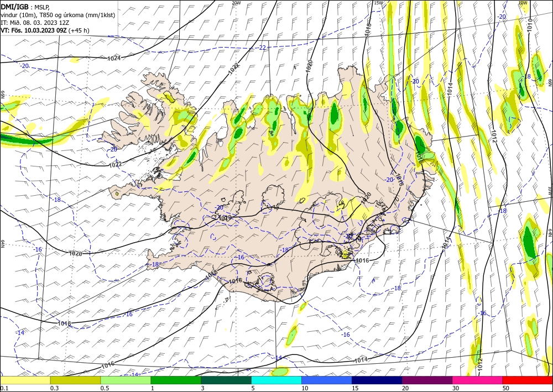This screenshot has width=553, height=392.
Task: Click the 'VT: Fös. 10.03.2023 09Z (+45 h)' line
Action: pyautogui.click(x=45, y=30)
